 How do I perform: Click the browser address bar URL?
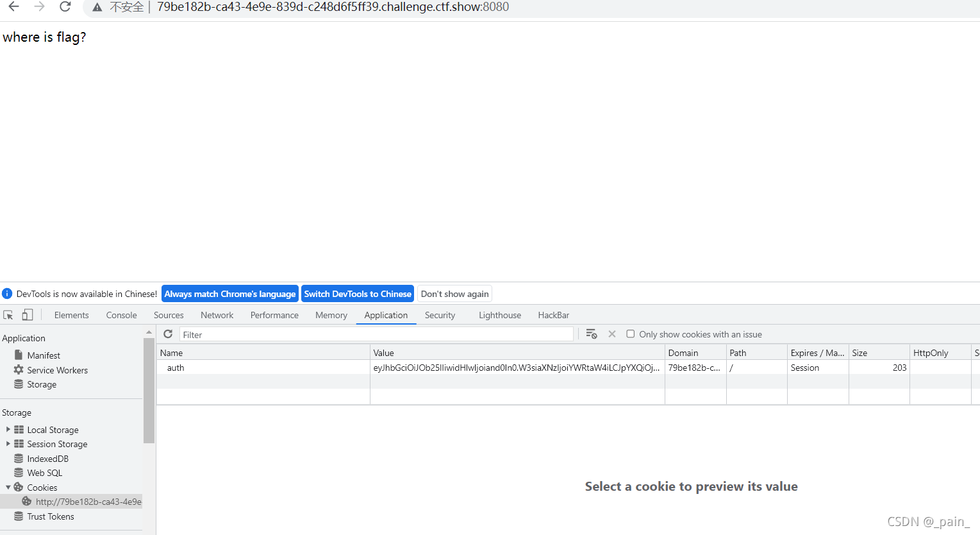(333, 7)
